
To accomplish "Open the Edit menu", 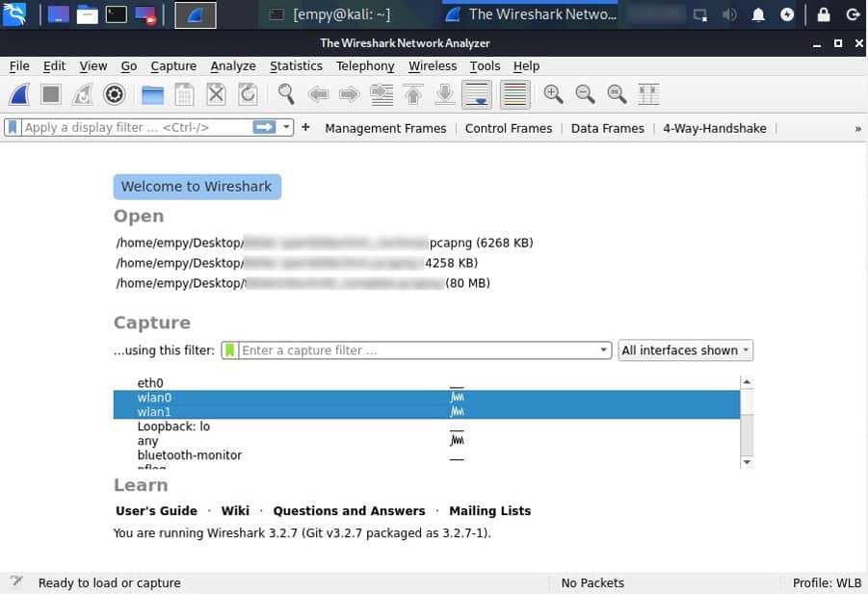I will click(x=54, y=65).
